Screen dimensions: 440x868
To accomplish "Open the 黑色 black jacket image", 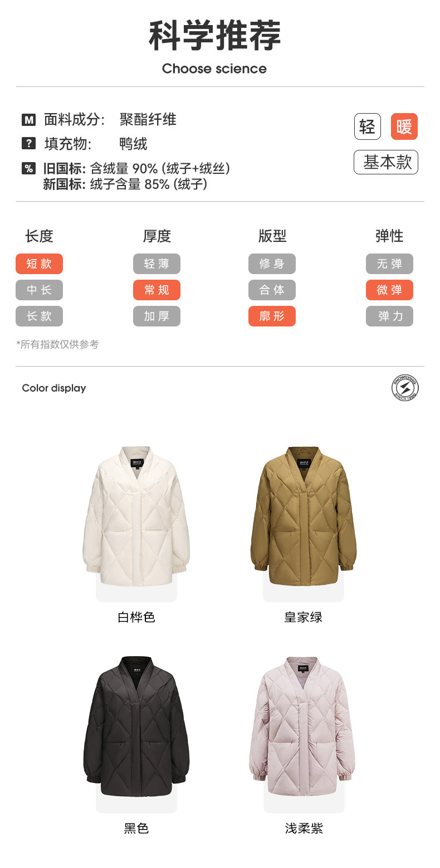I will 136,726.
